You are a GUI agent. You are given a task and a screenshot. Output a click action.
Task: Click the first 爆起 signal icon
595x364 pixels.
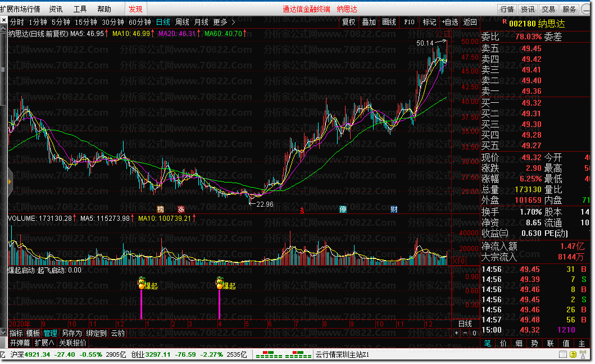142,283
